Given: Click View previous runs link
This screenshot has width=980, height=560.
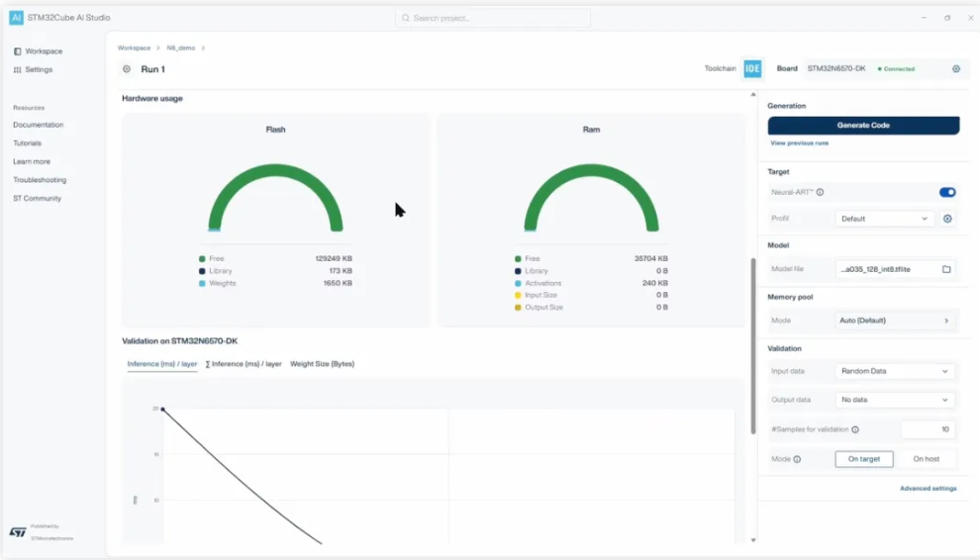Looking at the screenshot, I should tap(799, 143).
